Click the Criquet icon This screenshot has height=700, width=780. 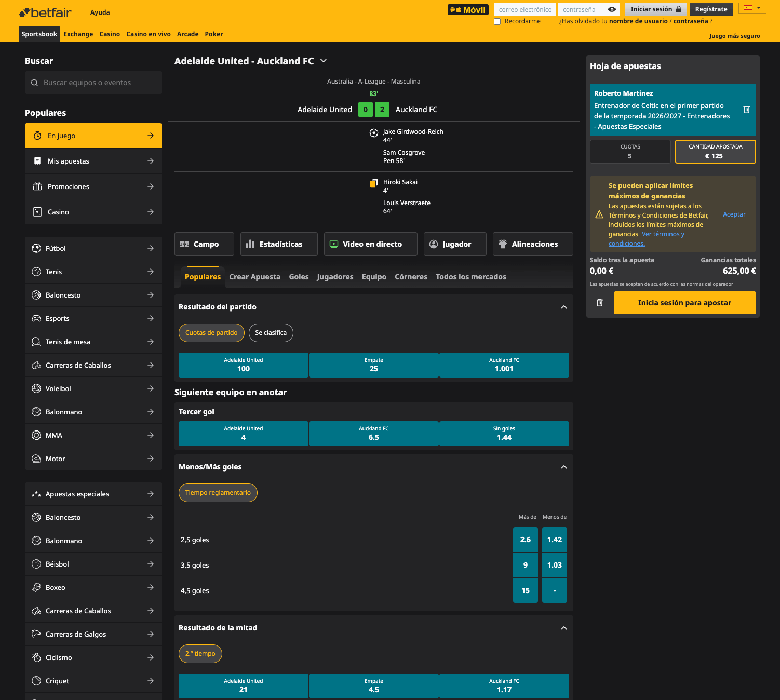(36, 681)
